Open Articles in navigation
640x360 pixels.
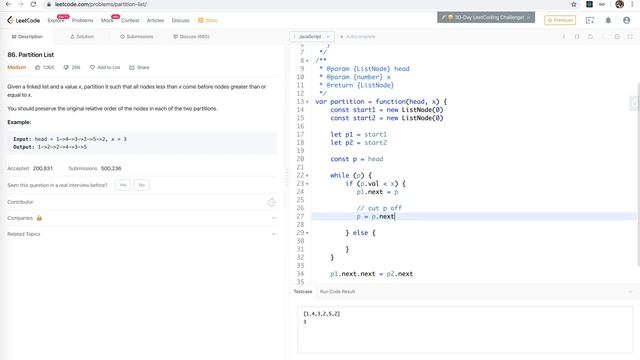click(x=155, y=20)
